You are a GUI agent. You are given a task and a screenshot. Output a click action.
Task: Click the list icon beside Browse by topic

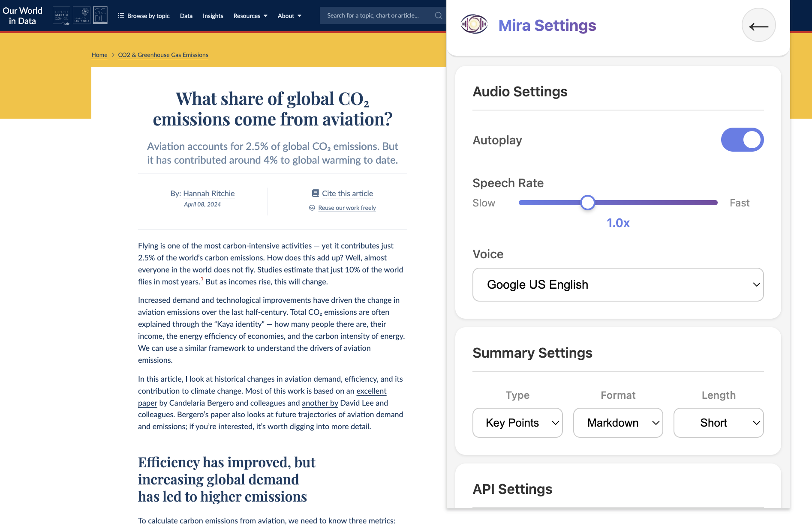pyautogui.click(x=121, y=15)
